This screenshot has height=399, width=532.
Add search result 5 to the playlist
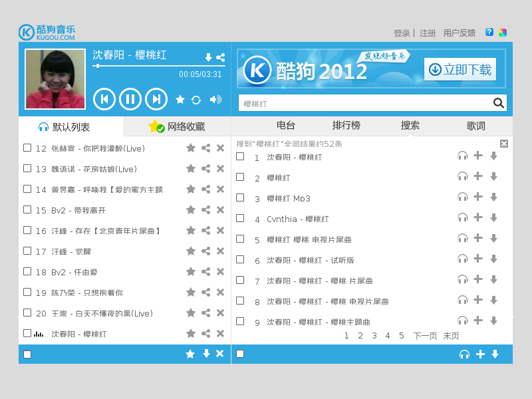(478, 238)
